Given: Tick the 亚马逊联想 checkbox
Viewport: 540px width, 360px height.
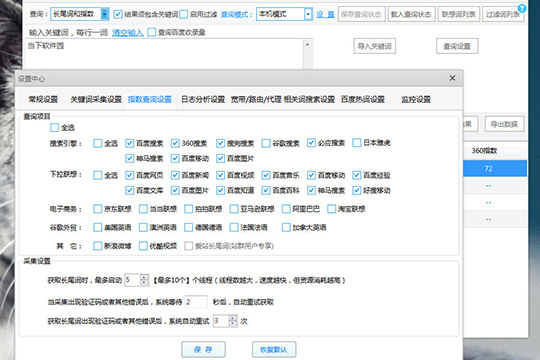Looking at the screenshot, I should tap(234, 209).
